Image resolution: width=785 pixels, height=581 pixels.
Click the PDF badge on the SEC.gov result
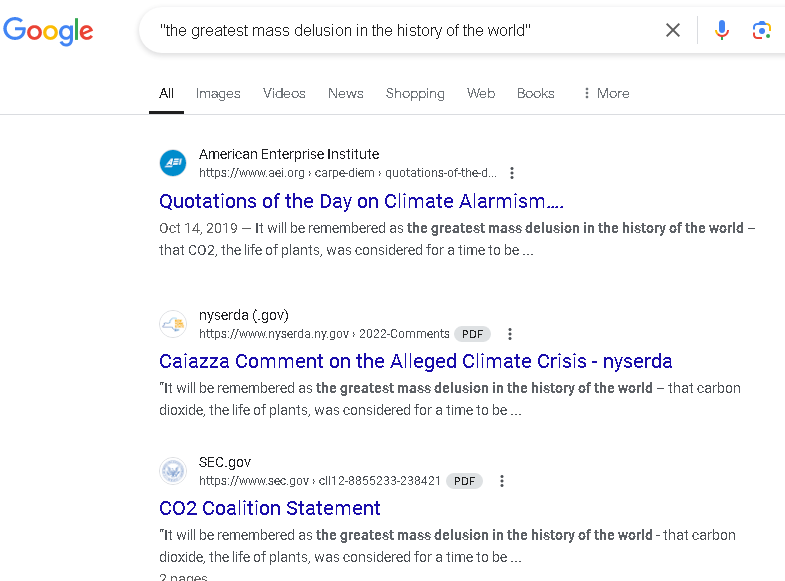coord(464,481)
